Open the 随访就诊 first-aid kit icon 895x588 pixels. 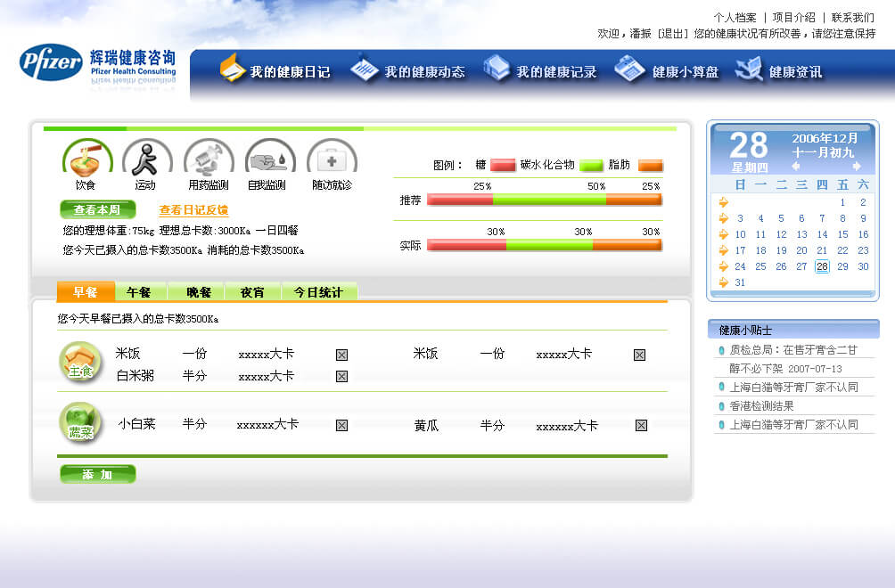click(332, 159)
